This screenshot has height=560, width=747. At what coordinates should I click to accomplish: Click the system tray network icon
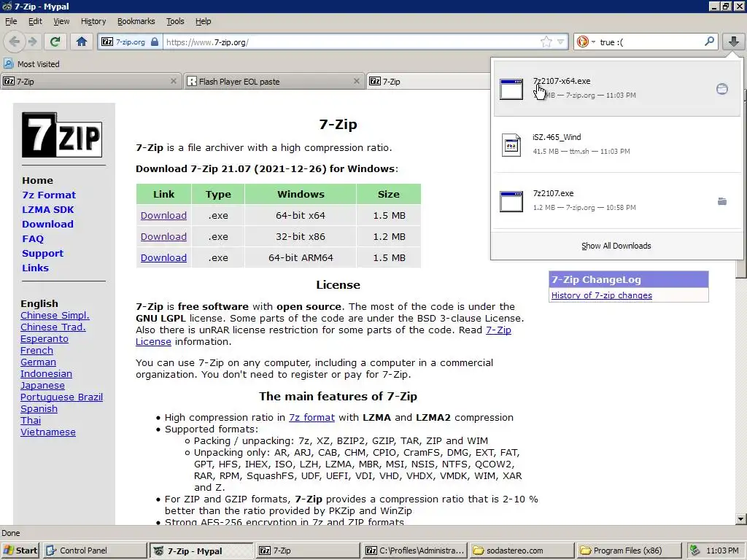pyautogui.click(x=694, y=551)
